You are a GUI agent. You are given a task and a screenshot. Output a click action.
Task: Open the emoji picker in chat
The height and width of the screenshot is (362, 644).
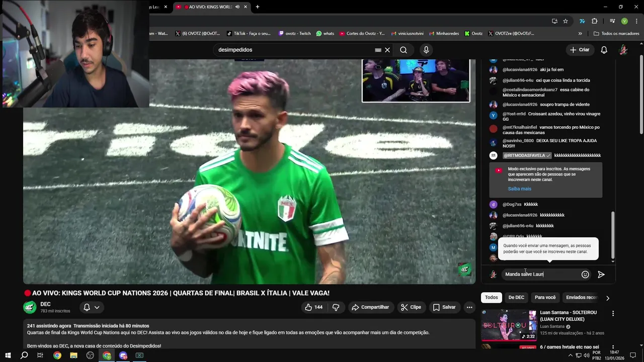point(585,275)
